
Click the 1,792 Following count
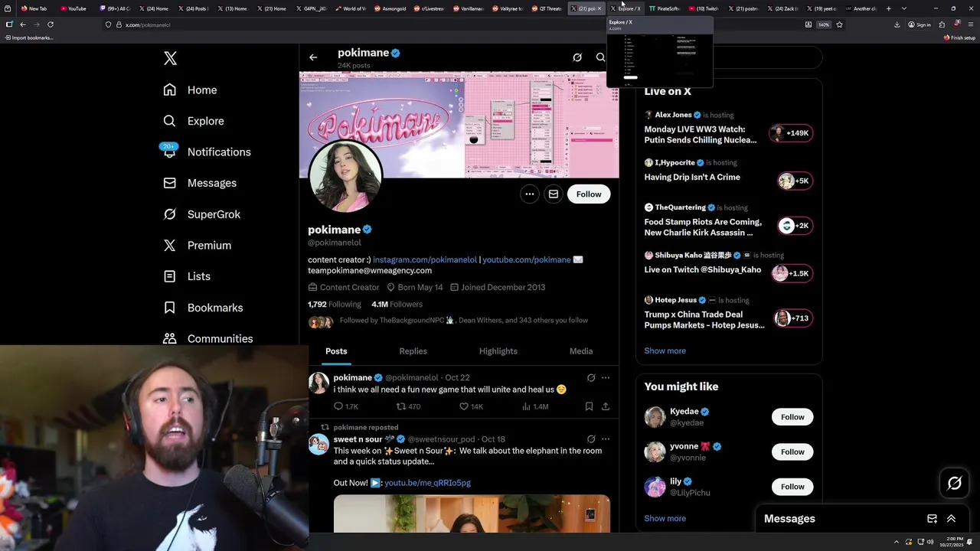(335, 304)
